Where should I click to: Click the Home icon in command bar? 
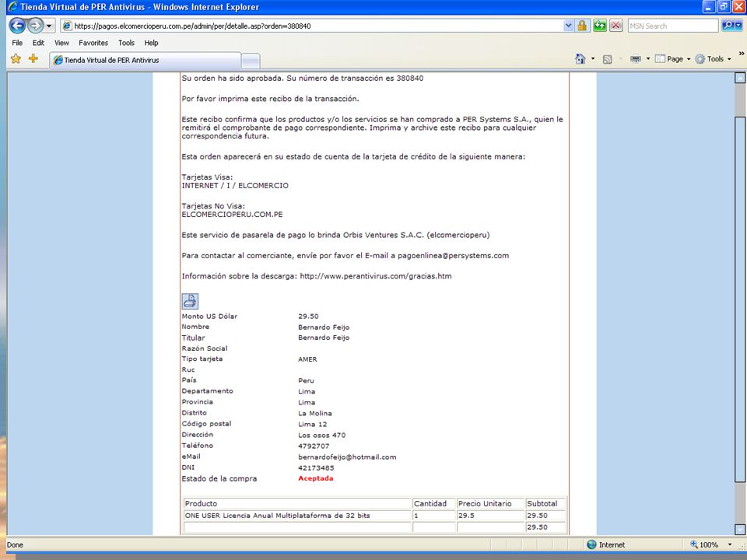tap(580, 58)
